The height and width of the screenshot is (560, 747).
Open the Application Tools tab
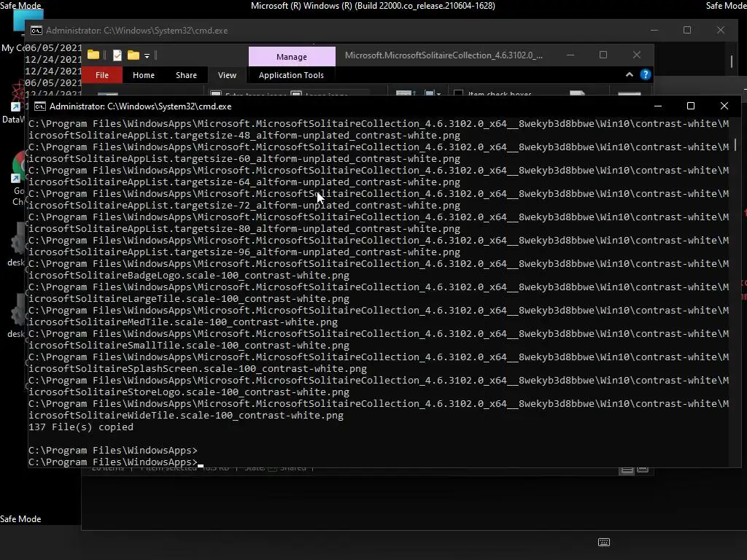tap(291, 75)
